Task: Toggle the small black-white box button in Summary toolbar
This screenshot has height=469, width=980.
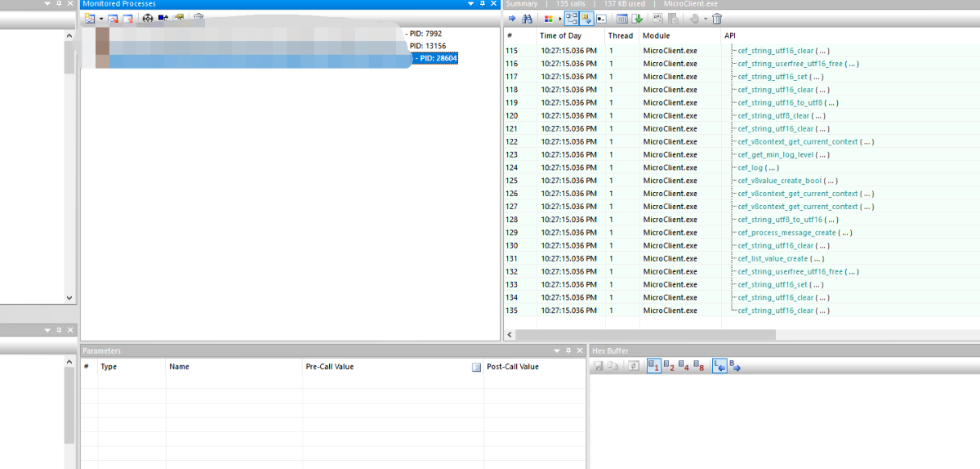Action: pos(601,18)
